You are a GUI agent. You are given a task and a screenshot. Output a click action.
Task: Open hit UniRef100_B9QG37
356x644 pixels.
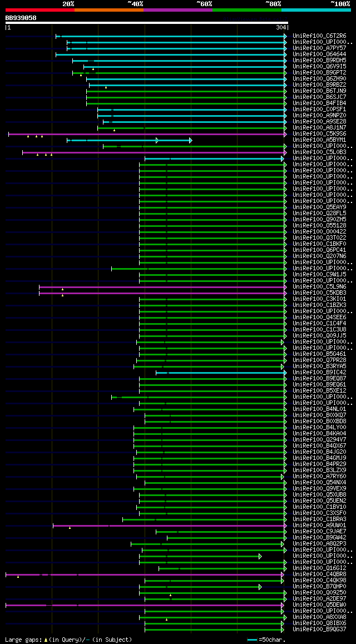click(319, 629)
